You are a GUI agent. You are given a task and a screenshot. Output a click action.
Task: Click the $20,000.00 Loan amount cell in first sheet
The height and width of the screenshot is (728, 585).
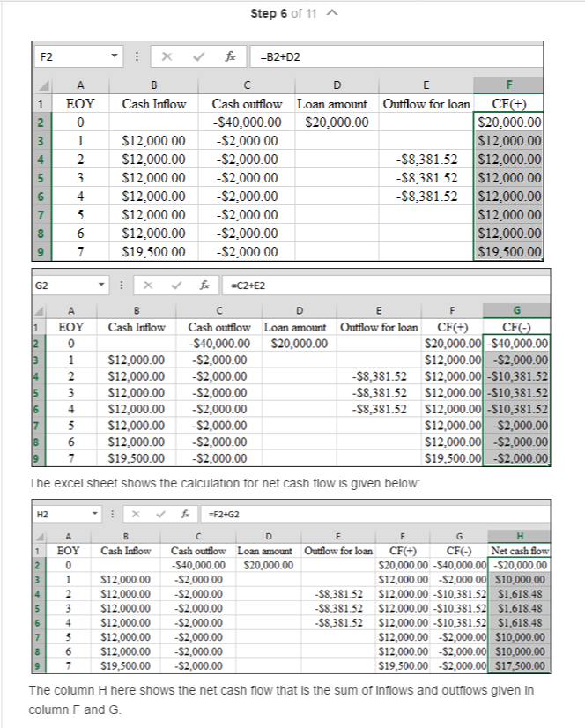337,123
